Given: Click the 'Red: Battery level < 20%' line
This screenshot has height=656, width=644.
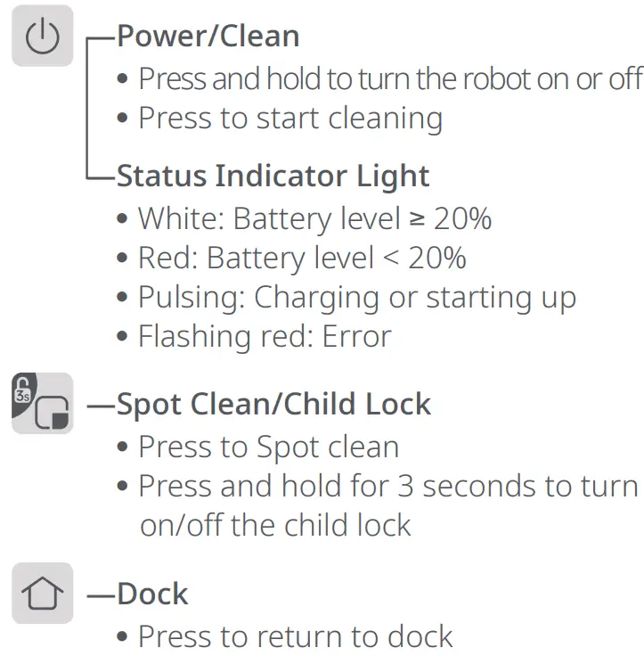Looking at the screenshot, I should [x=301, y=258].
